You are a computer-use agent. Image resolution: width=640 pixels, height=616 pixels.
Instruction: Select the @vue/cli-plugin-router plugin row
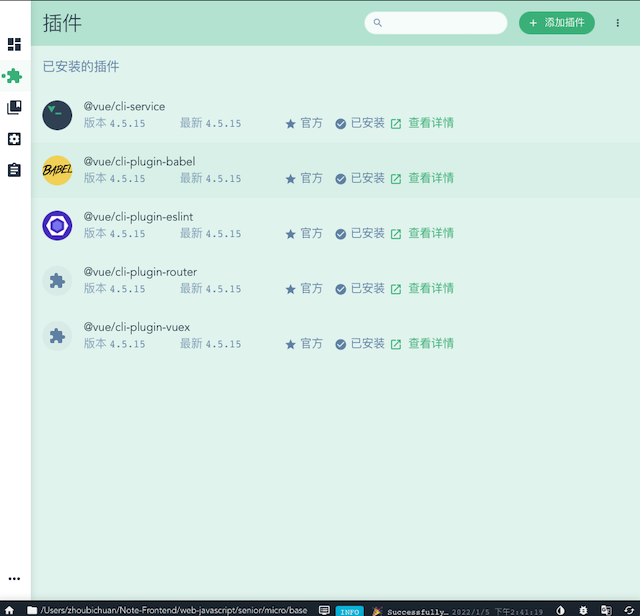(x=336, y=280)
